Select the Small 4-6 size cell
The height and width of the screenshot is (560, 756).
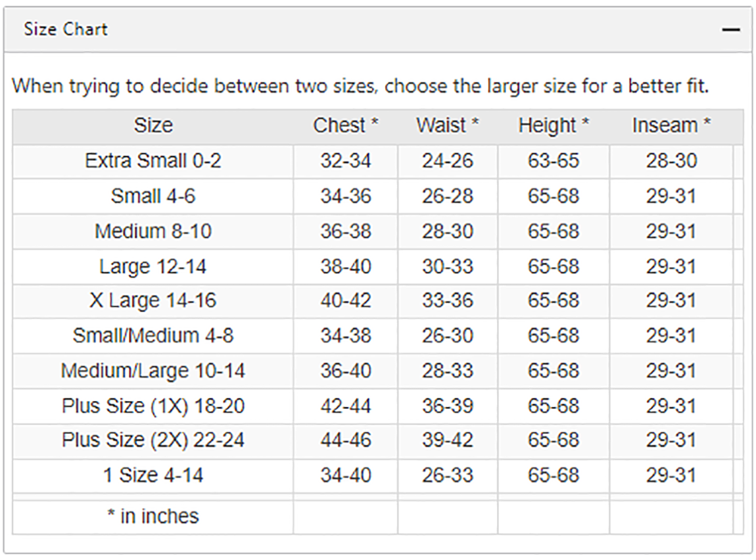(153, 197)
